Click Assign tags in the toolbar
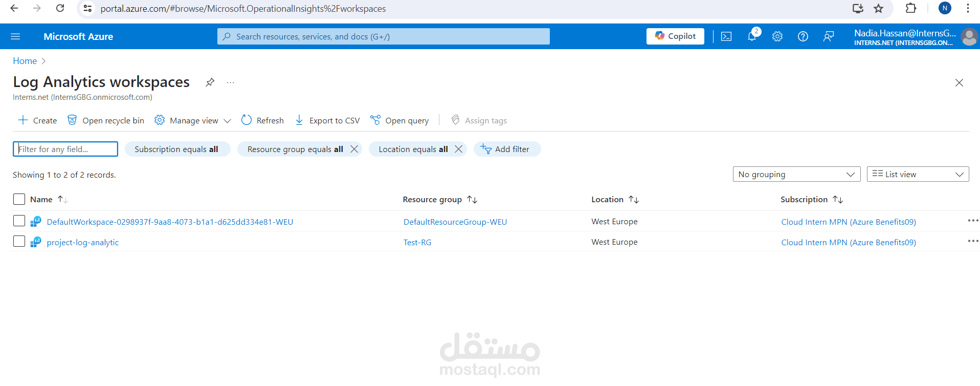Image resolution: width=980 pixels, height=386 pixels. (479, 120)
